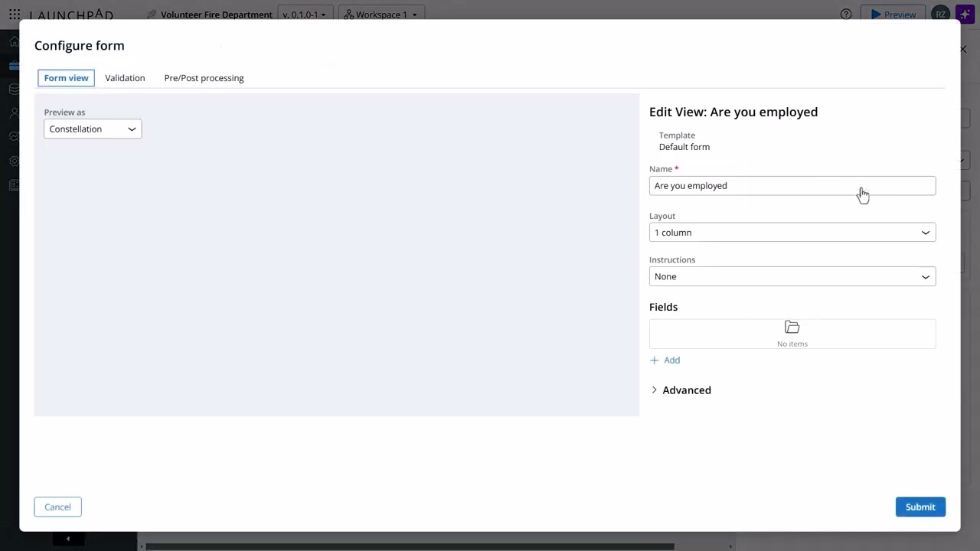Image resolution: width=980 pixels, height=551 pixels.
Task: Click the help question mark icon
Action: [846, 15]
